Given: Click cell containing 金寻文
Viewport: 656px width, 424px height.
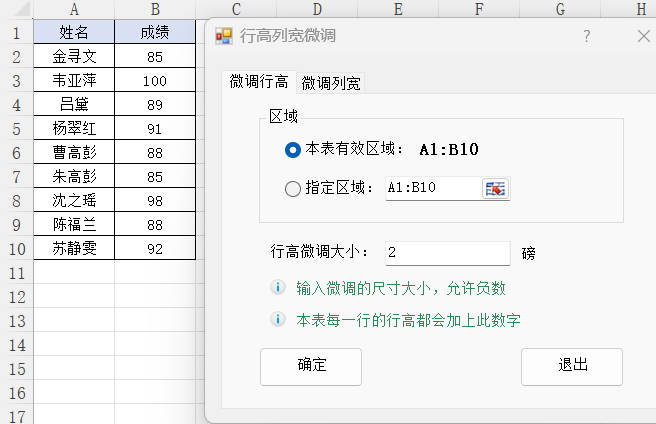Looking at the screenshot, I should (73, 57).
